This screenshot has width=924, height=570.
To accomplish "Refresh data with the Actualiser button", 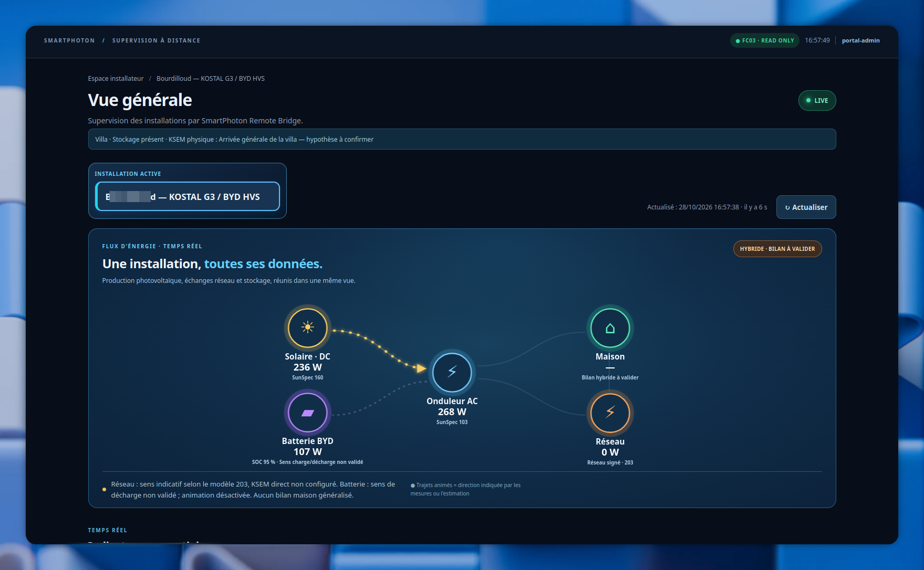I will tap(806, 207).
